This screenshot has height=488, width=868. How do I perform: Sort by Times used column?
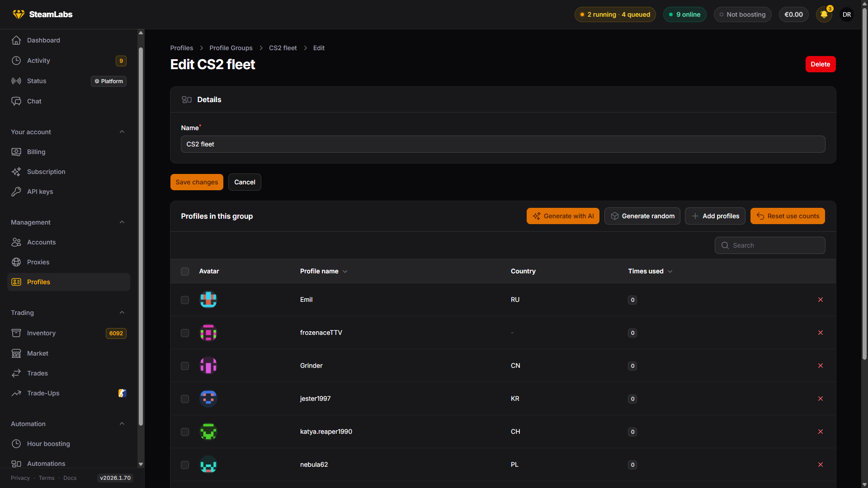[x=650, y=271]
